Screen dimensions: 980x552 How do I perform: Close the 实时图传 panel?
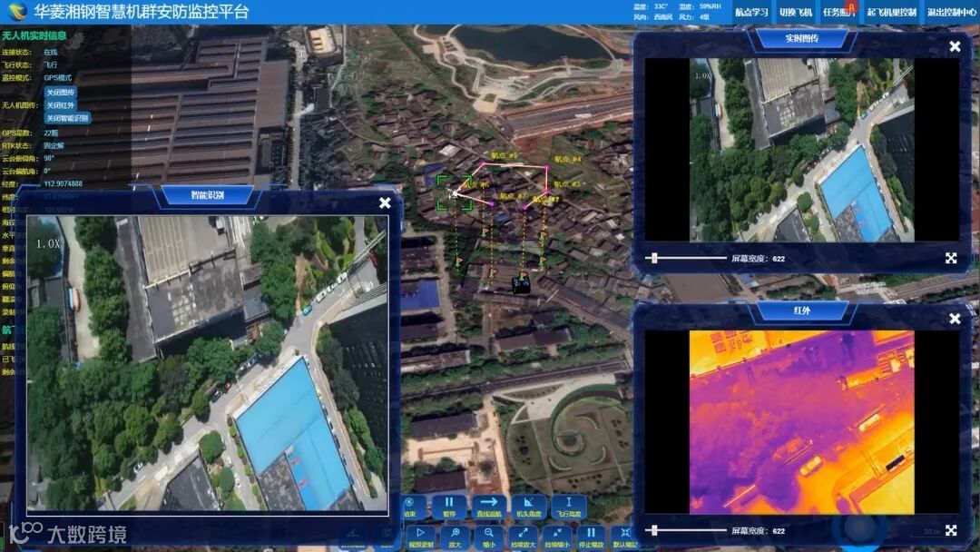pos(955,46)
